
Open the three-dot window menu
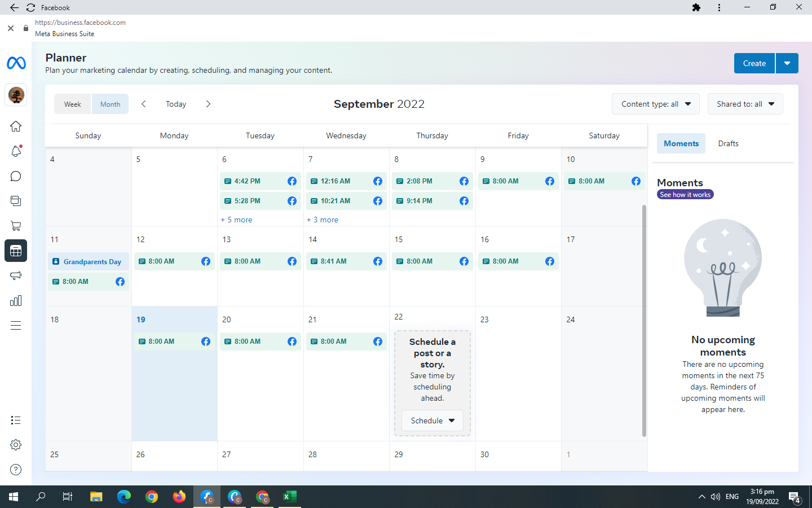tap(719, 7)
